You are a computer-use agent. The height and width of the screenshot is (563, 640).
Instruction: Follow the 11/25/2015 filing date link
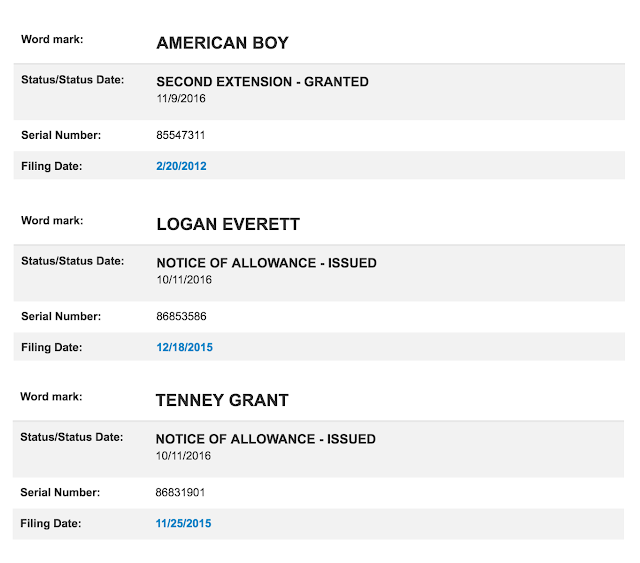pos(183,523)
